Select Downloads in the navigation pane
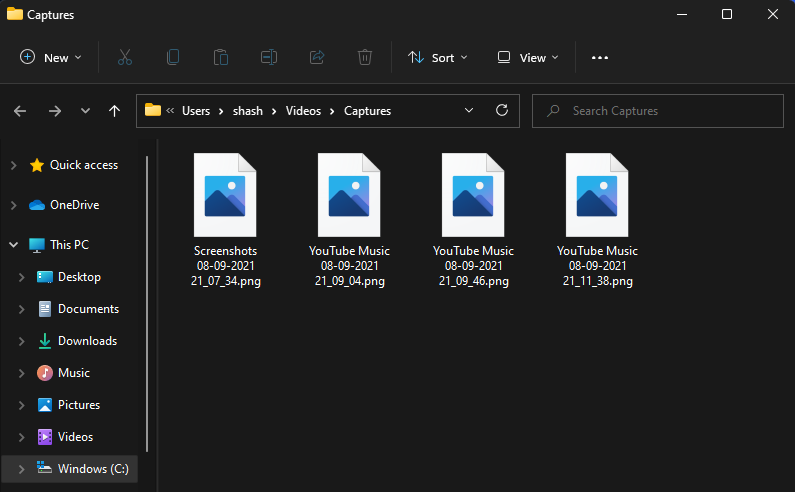795x492 pixels. pyautogui.click(x=87, y=341)
